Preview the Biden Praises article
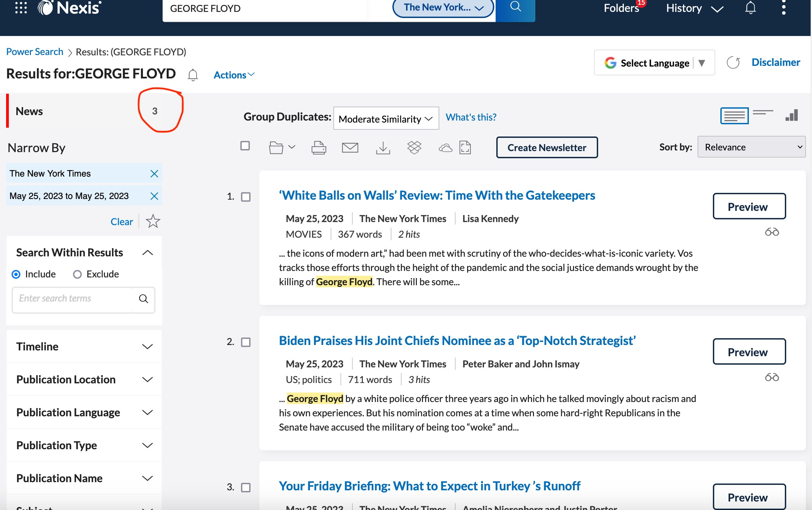The height and width of the screenshot is (510, 812). pos(749,352)
